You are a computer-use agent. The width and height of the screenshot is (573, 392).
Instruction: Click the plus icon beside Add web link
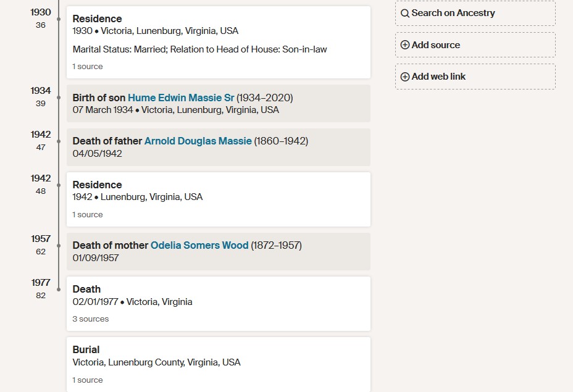pyautogui.click(x=405, y=77)
